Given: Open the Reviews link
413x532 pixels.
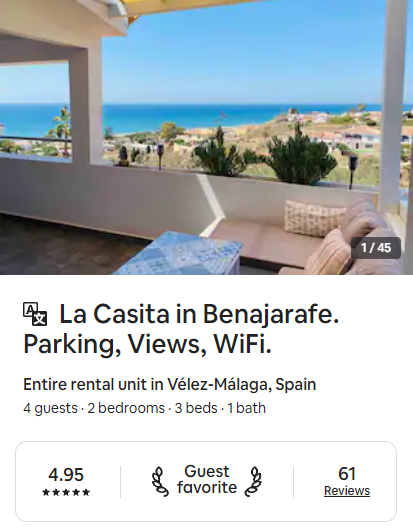Looking at the screenshot, I should tap(347, 491).
